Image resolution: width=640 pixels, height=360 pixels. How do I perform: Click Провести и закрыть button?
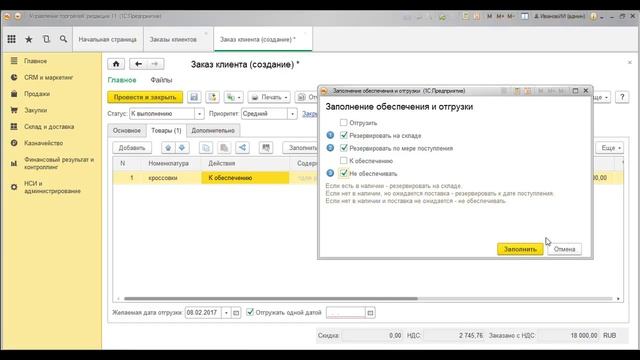coord(145,97)
